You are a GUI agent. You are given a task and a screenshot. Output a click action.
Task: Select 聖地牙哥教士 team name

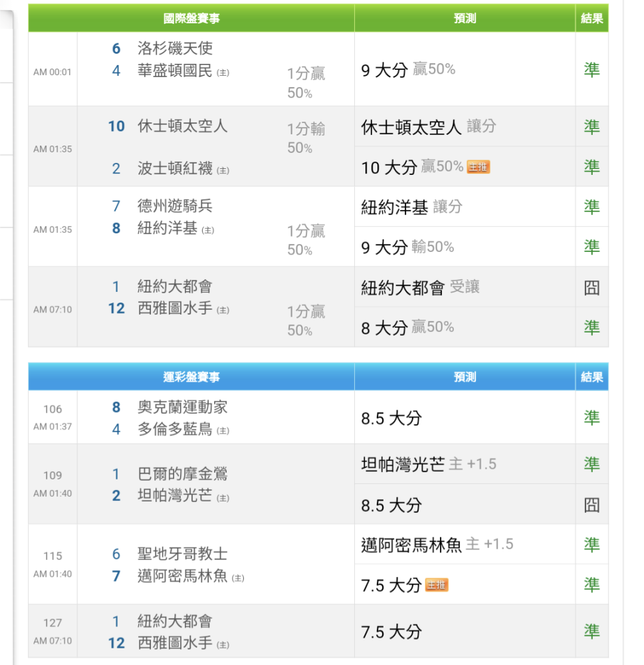click(x=183, y=554)
